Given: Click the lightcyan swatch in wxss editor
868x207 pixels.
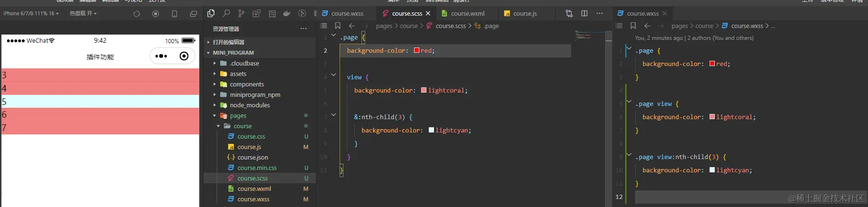Looking at the screenshot, I should [712, 170].
